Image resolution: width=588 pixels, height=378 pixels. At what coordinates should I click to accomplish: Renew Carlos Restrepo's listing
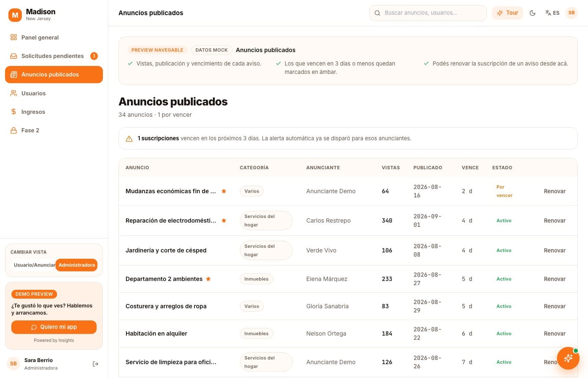click(x=554, y=220)
